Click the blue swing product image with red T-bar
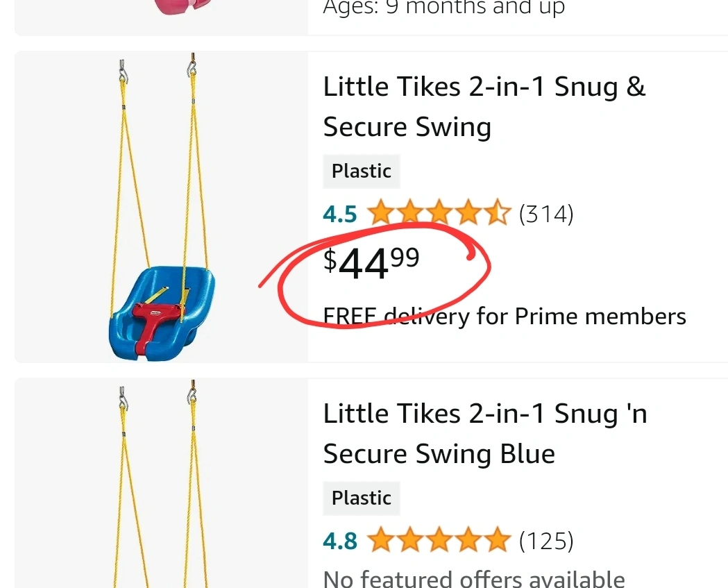 [161, 207]
